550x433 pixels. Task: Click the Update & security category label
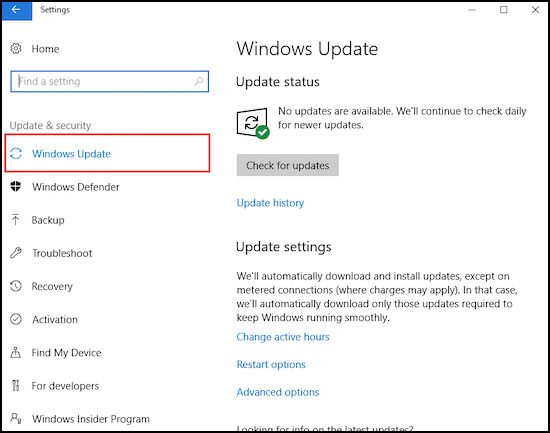pos(50,125)
